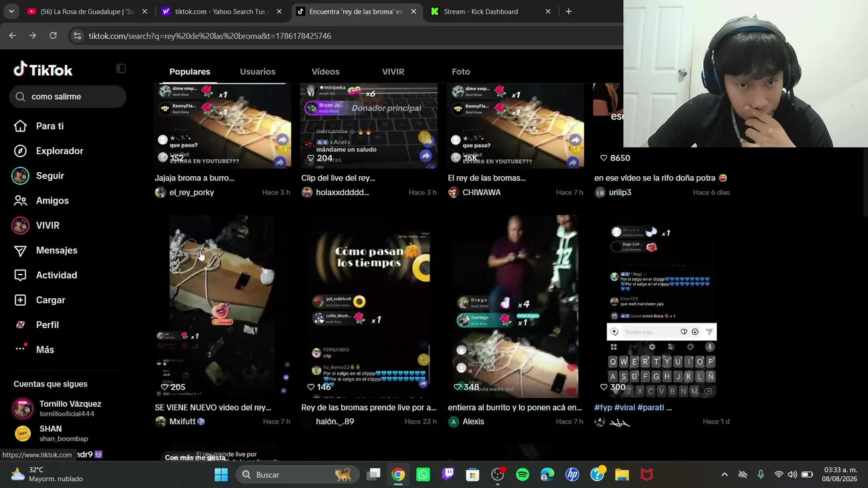The image size is (868, 488).
Task: Open SHAN followed account
Action: coord(51,433)
